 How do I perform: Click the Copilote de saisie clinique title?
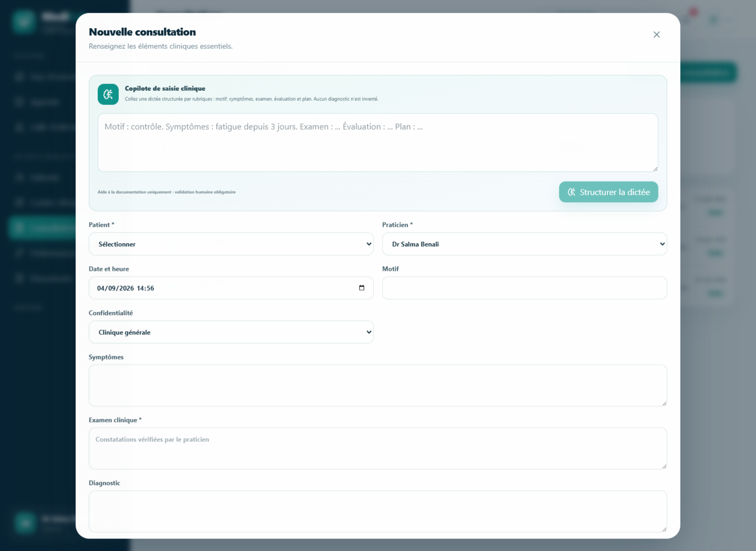pos(165,88)
